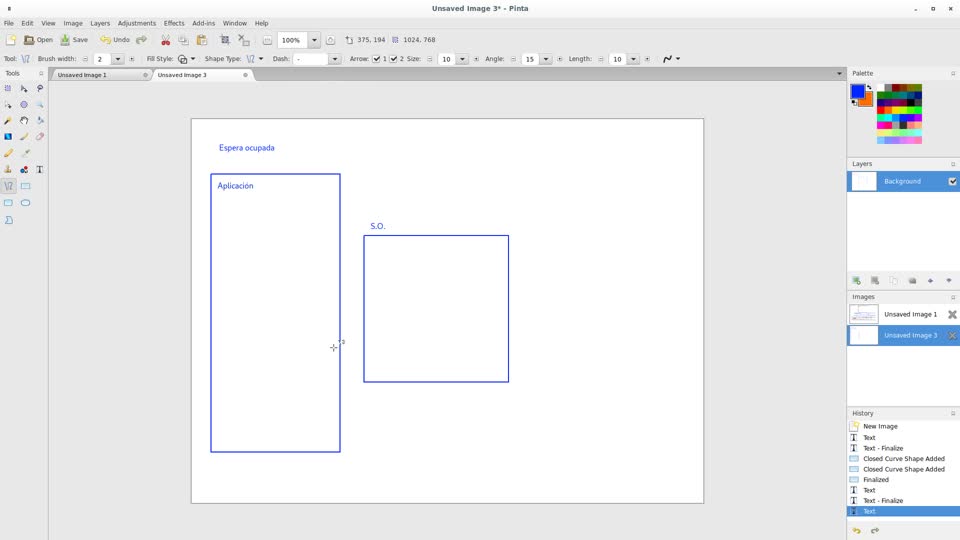Open the Brush width dropdown

pyautogui.click(x=118, y=59)
